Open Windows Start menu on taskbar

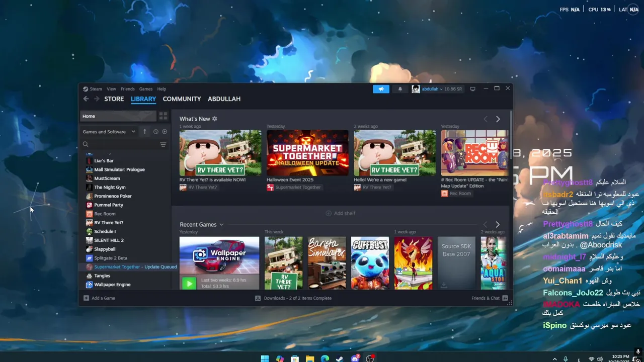coord(265,358)
